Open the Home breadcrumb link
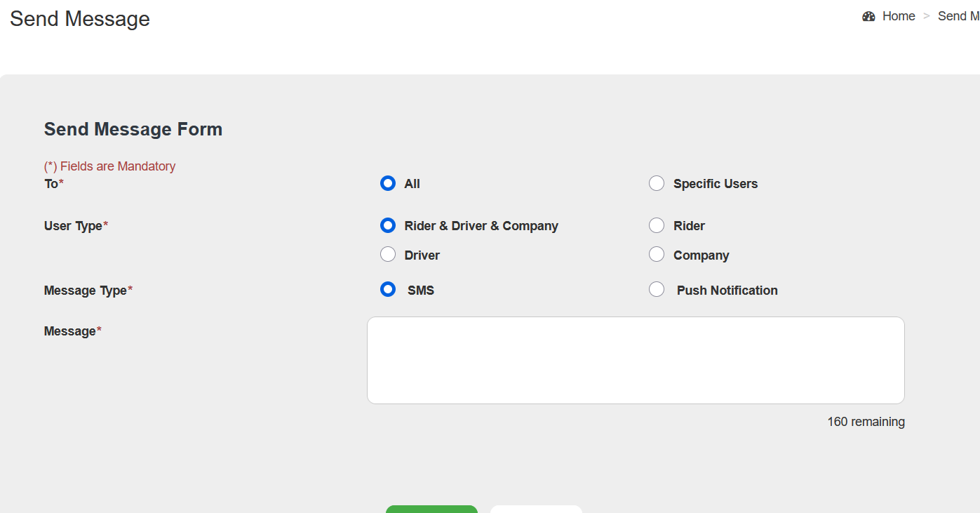 (899, 16)
